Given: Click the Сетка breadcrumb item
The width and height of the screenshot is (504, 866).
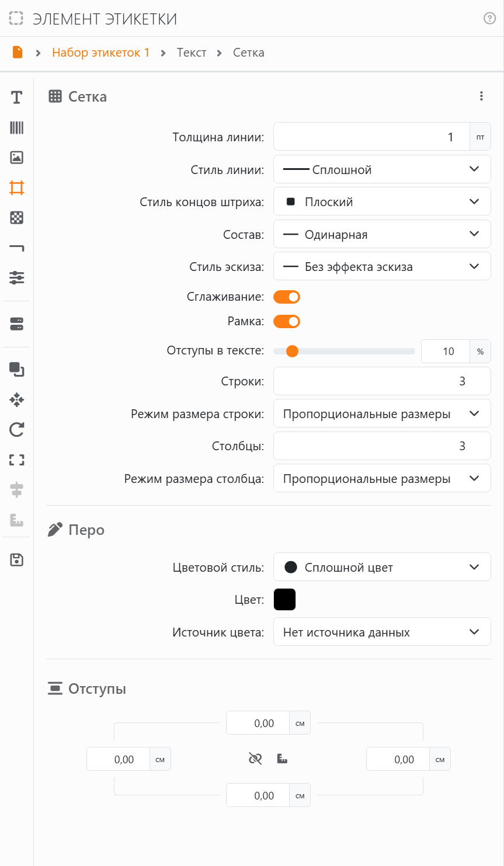Looking at the screenshot, I should coord(249,53).
